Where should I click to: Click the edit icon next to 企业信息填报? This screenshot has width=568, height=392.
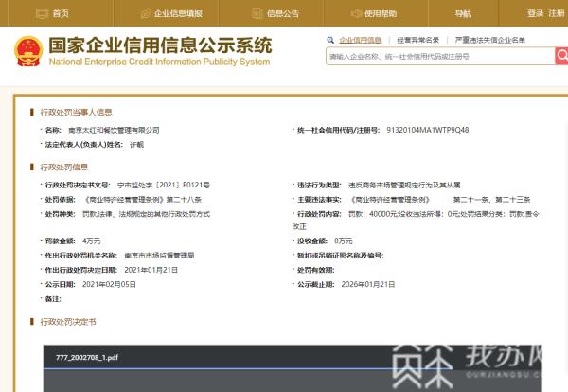(146, 14)
